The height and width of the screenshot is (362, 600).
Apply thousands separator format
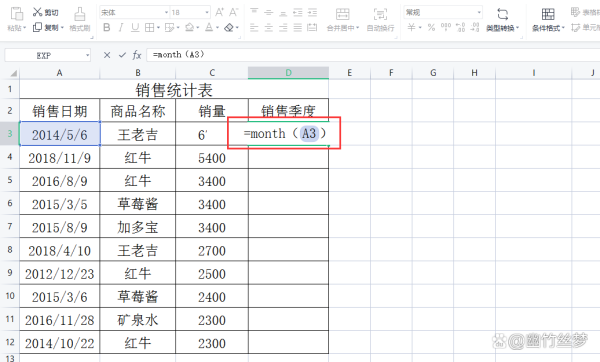446,28
